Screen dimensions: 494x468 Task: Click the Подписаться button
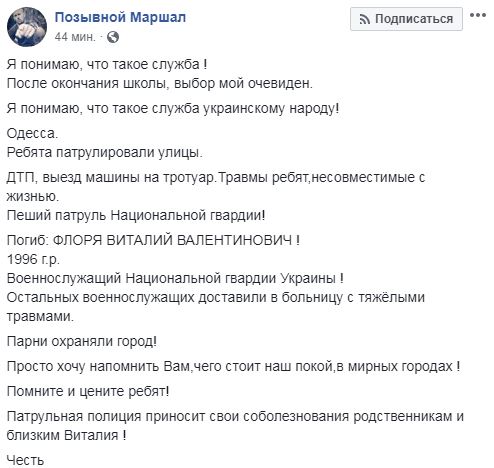[406, 19]
